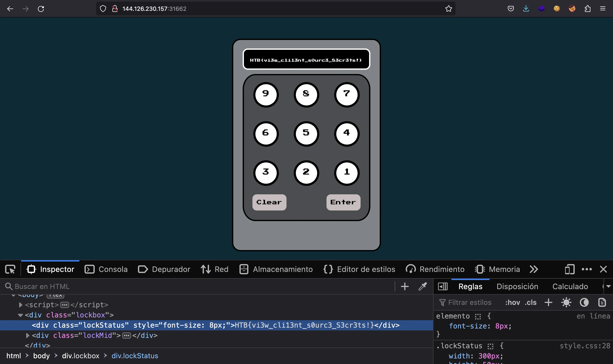
Task: Tap keypad digit 7
Action: pyautogui.click(x=347, y=95)
